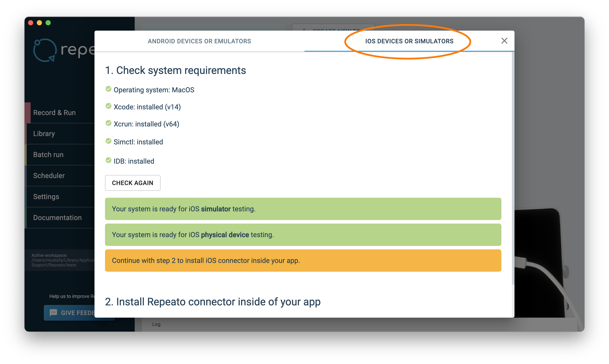Viewport: 609px width, 364px height.
Task: Click the green check beside Simctl installed
Action: pyautogui.click(x=108, y=141)
